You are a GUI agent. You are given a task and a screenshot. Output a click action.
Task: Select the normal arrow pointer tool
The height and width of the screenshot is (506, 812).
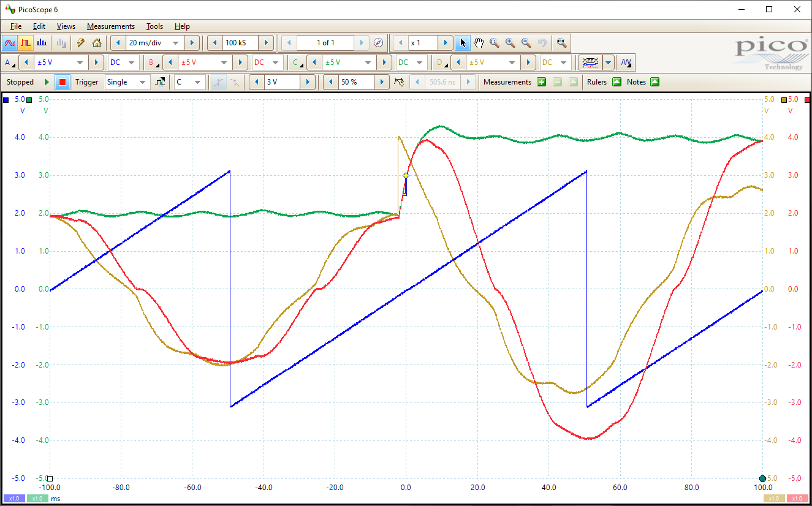click(x=463, y=42)
